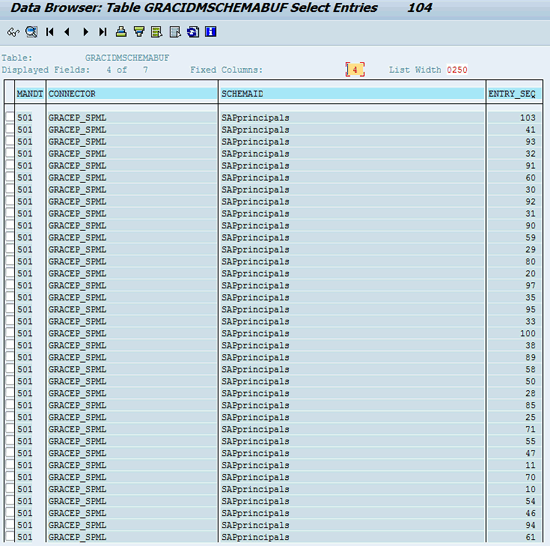Jump to first entry arrow icon
The image size is (550, 546).
(50, 32)
